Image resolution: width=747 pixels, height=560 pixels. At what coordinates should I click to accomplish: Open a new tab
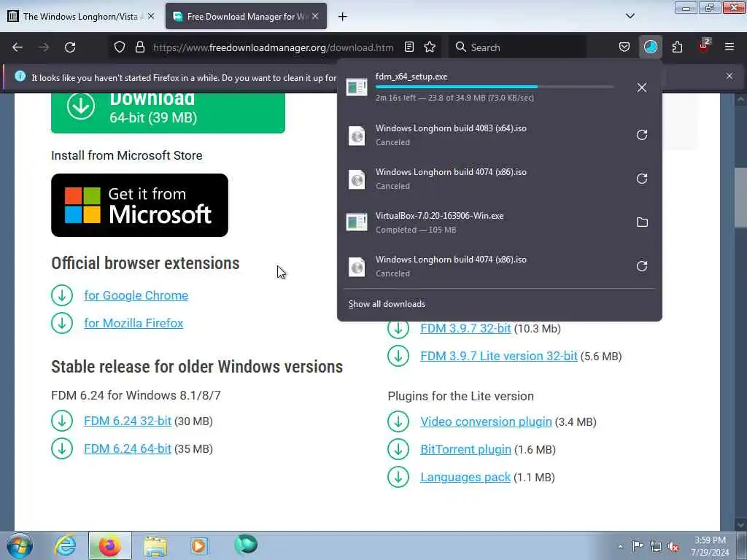click(342, 17)
